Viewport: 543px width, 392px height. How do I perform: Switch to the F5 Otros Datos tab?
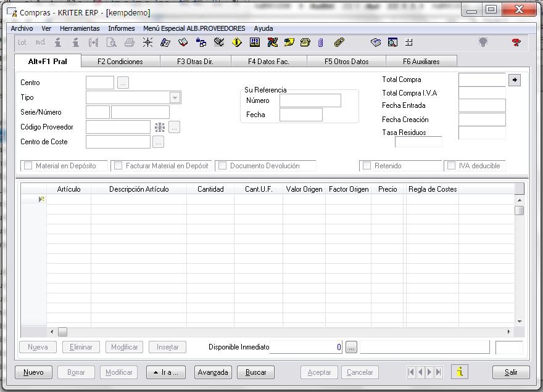click(346, 62)
